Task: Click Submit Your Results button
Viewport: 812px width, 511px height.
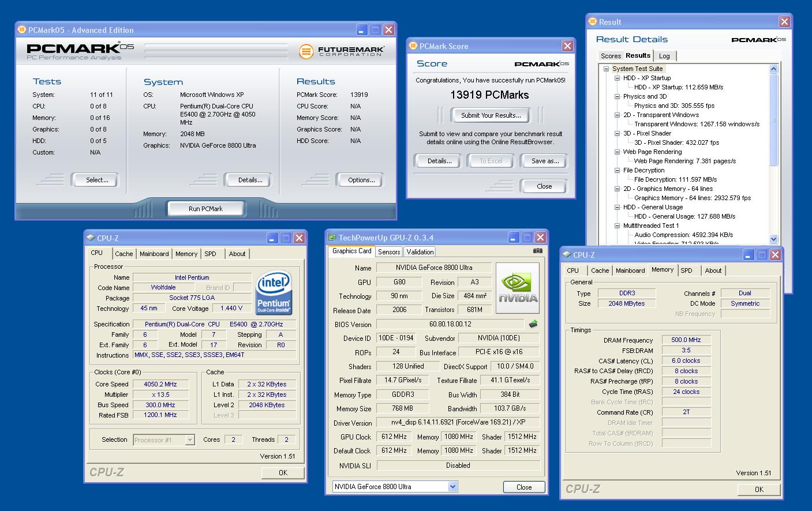Action: [491, 115]
